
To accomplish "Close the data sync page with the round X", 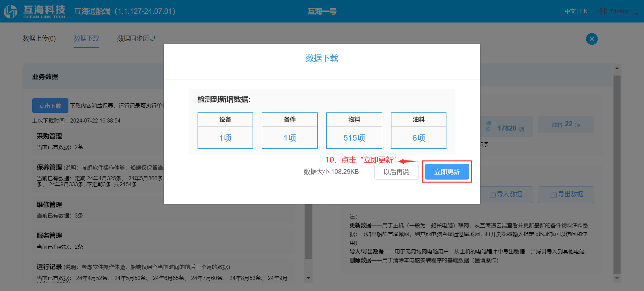I will [592, 39].
